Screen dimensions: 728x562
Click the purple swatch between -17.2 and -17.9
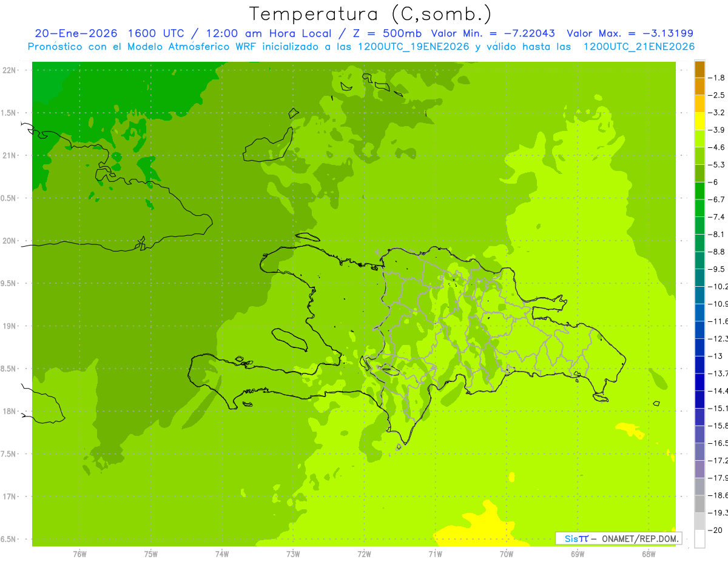(x=699, y=469)
